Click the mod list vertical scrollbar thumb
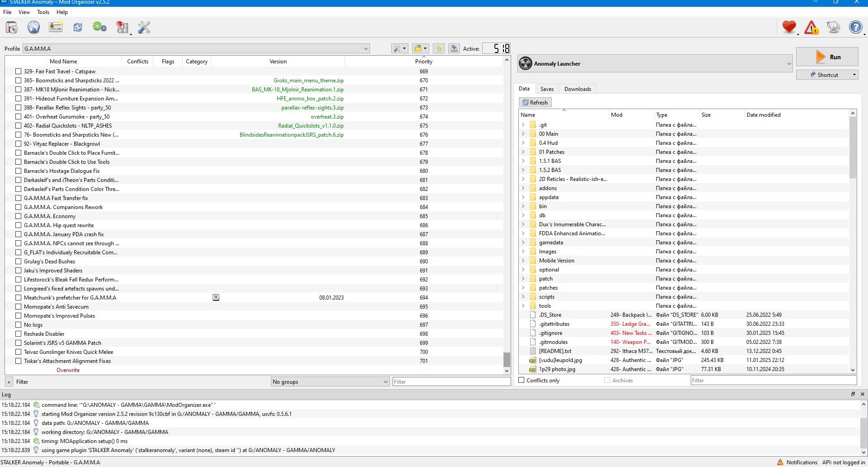The height and width of the screenshot is (467, 868). pyautogui.click(x=507, y=359)
